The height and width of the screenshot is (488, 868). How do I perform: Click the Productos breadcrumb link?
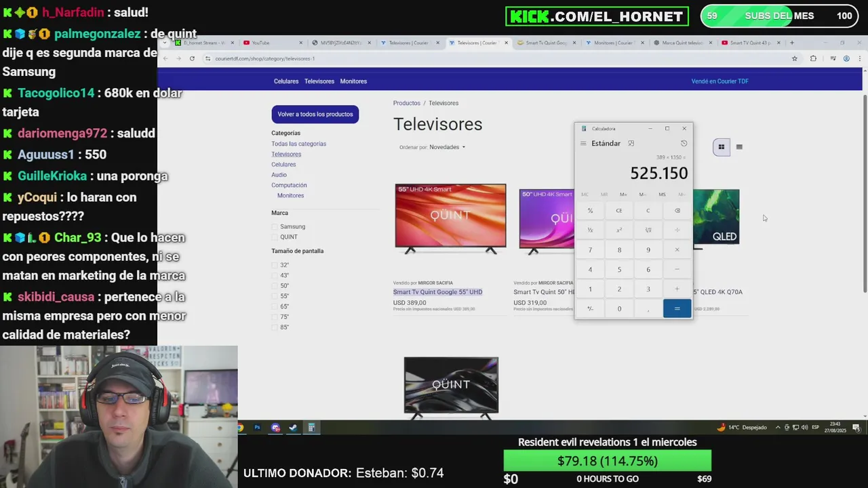[x=407, y=103]
